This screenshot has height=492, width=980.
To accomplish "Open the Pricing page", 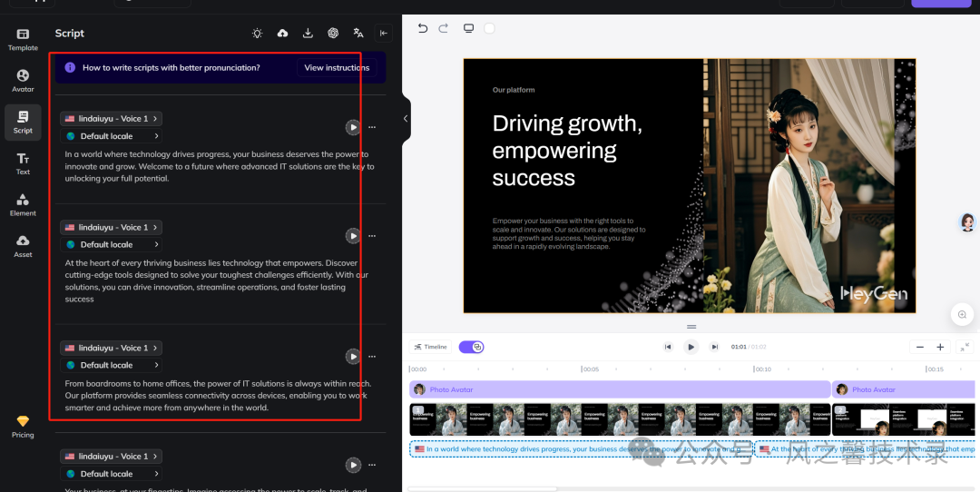I will [23, 427].
